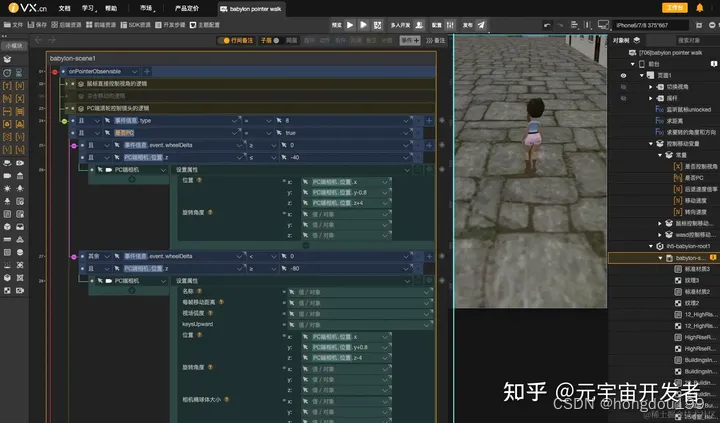
Task: Open 开发步骤 panel
Action: 170,25
